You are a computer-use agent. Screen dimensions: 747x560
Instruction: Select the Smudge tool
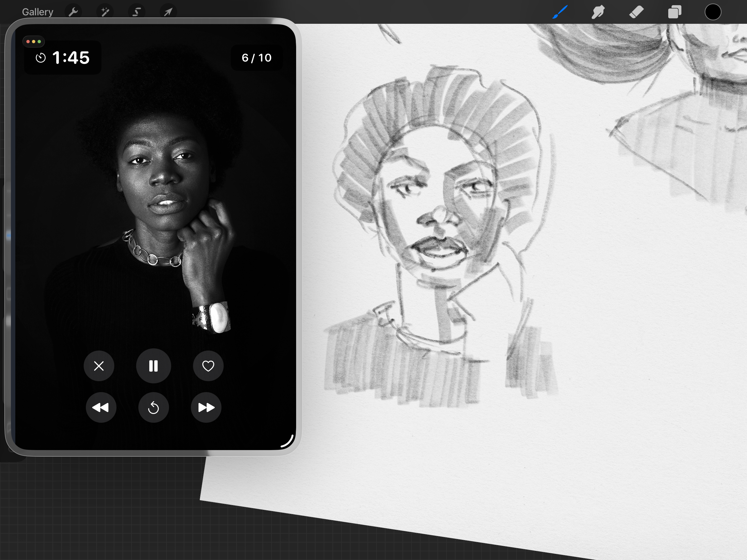[x=598, y=11]
